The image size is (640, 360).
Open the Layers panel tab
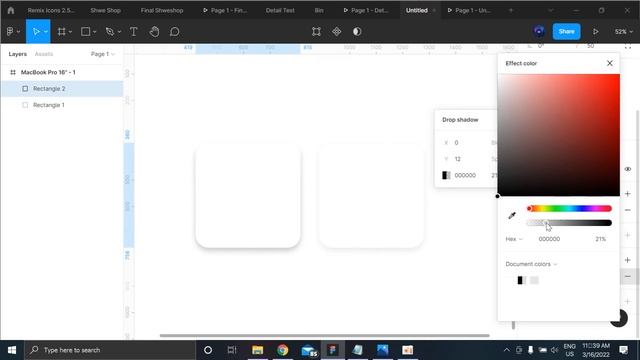click(18, 54)
